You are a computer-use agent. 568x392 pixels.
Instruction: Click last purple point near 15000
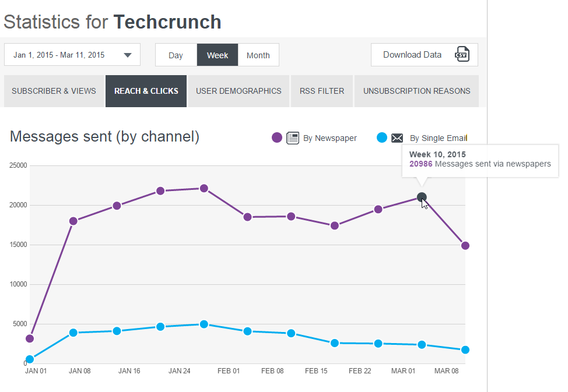click(465, 246)
